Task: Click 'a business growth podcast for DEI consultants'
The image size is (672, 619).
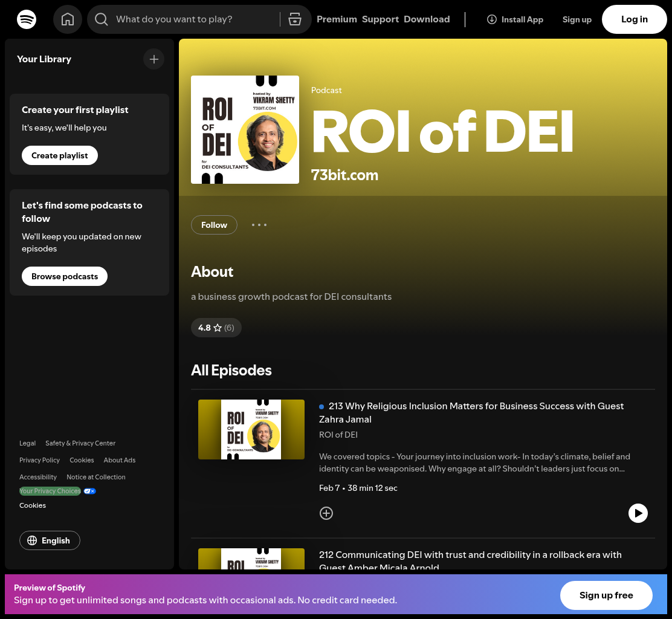Action: coord(291,297)
